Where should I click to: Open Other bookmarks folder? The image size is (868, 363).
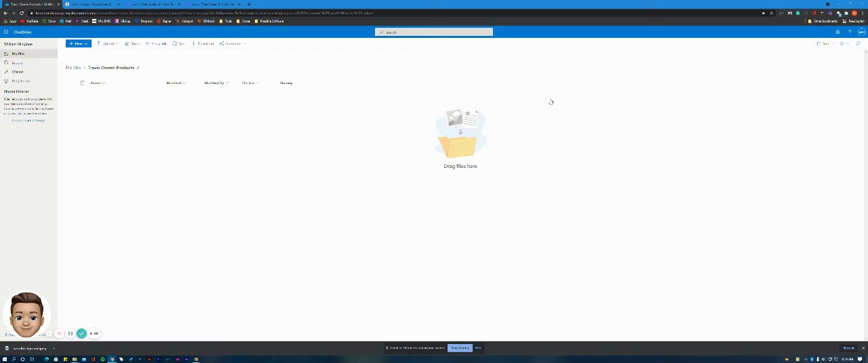point(823,21)
